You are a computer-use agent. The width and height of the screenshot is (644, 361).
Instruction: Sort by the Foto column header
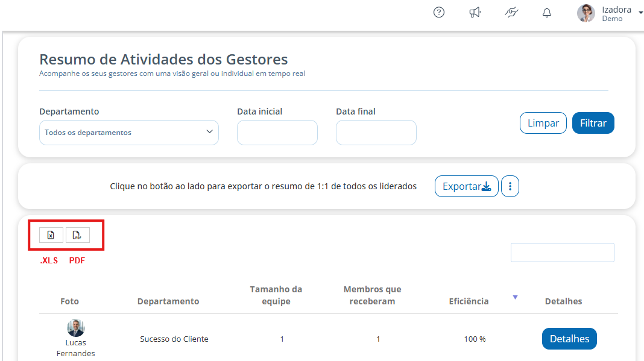pos(69,301)
